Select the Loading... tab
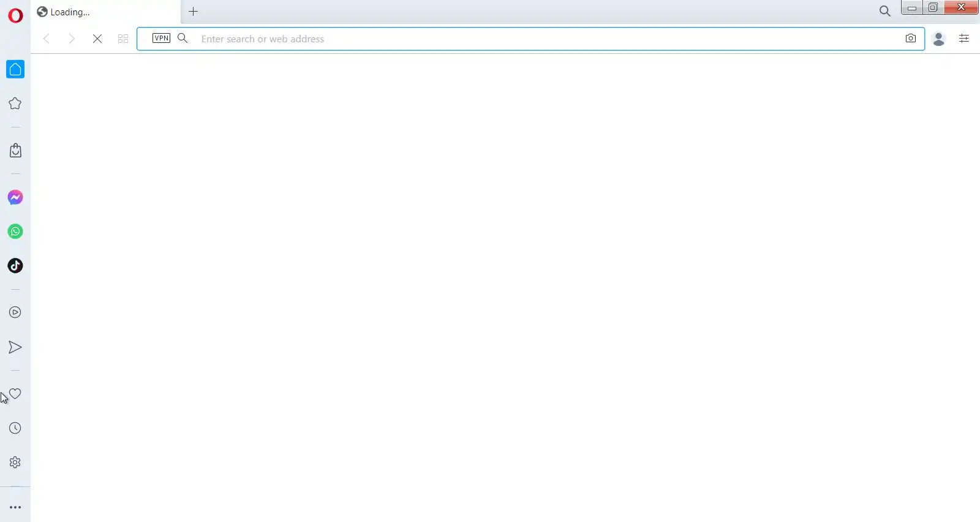The image size is (980, 522). [105, 12]
